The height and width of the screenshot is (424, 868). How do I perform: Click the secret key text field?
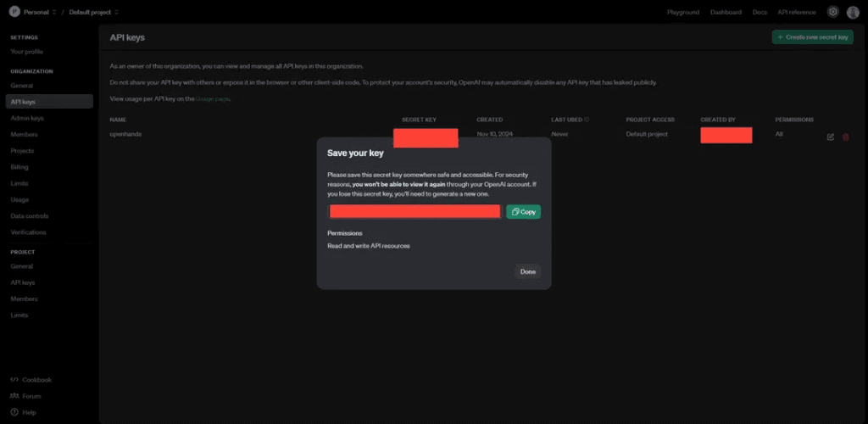[415, 212]
